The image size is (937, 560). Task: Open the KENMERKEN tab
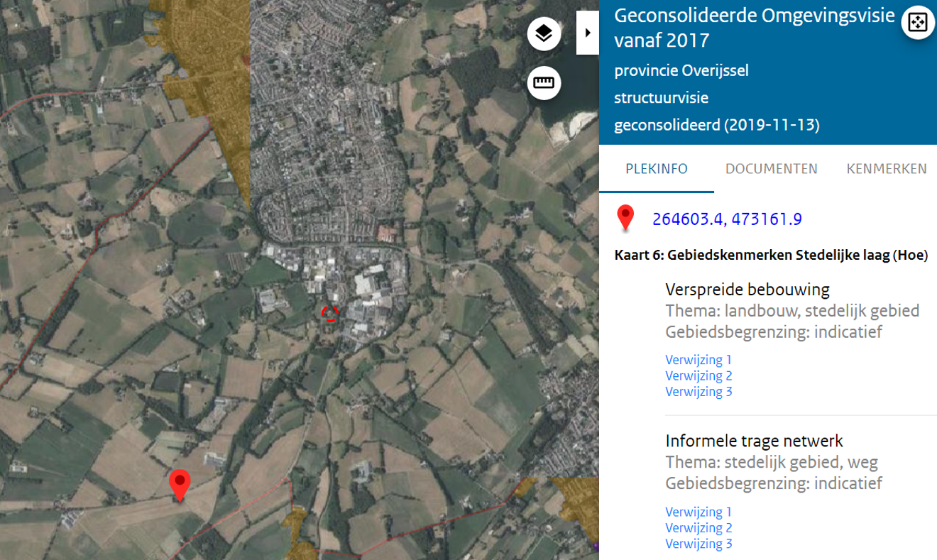[x=887, y=169]
